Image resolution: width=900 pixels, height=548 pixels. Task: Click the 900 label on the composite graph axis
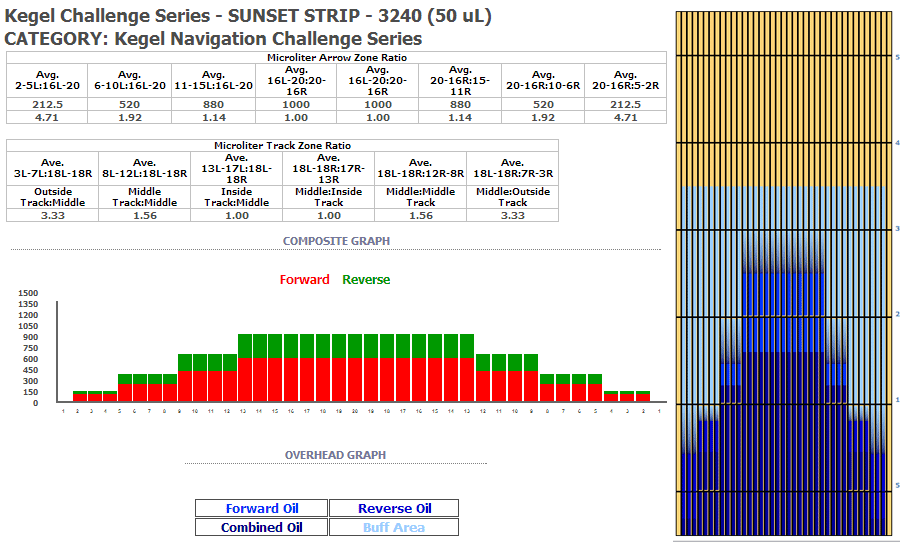[x=30, y=337]
